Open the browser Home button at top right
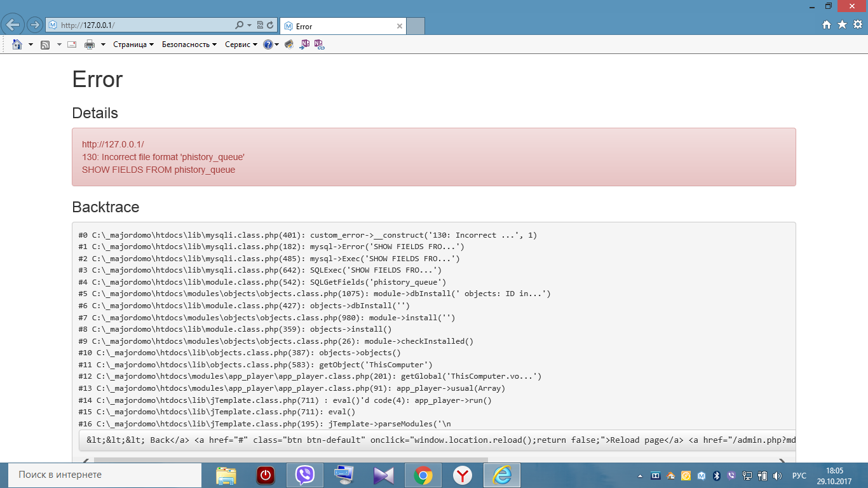 click(827, 25)
